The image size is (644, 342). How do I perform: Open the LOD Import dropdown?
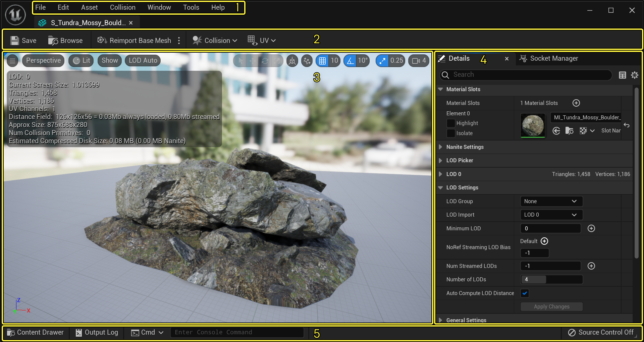point(551,215)
